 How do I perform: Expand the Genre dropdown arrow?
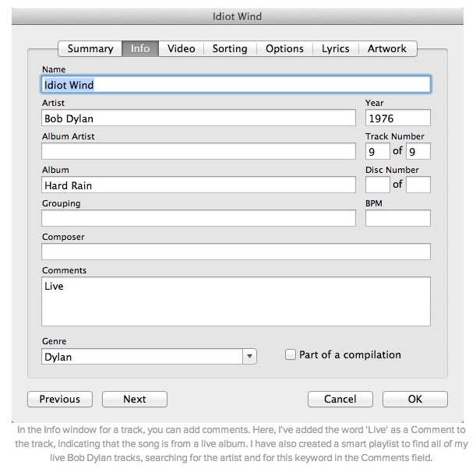coord(249,356)
